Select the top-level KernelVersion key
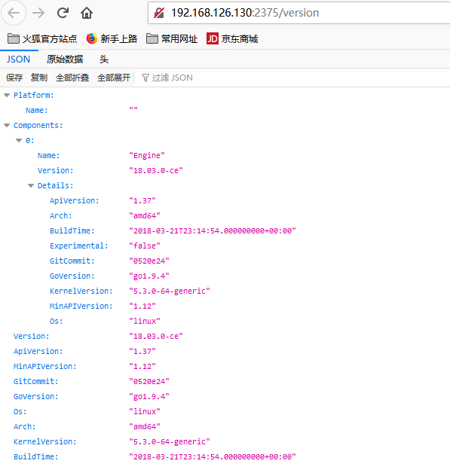Viewport: 450px width, 476px height. (45, 441)
